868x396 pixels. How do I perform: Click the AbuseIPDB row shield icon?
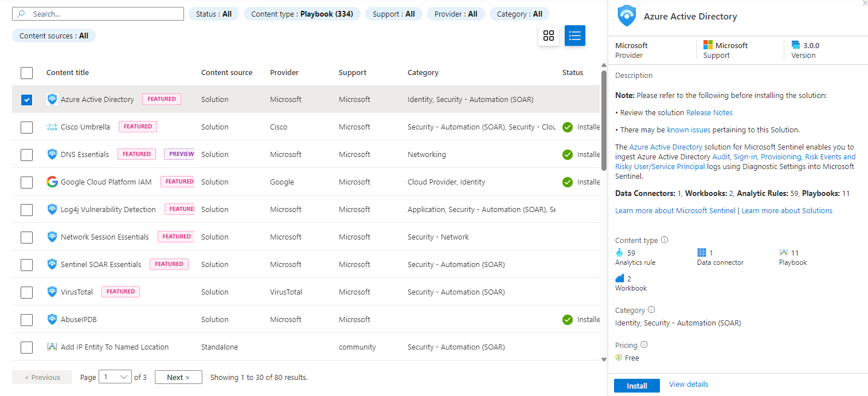point(52,319)
